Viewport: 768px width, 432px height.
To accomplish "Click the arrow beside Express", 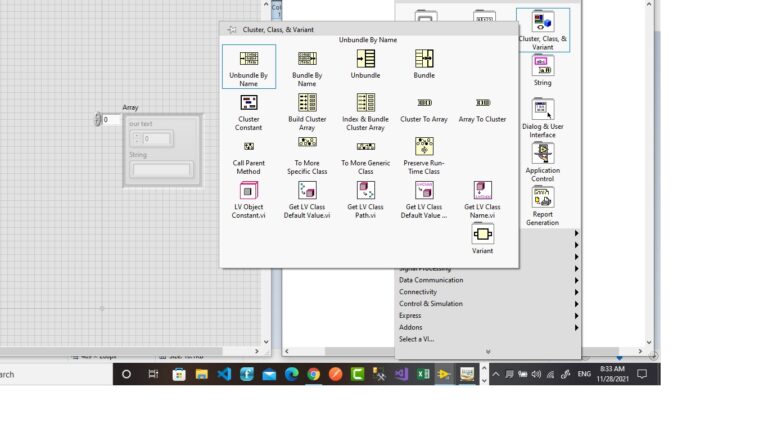I will tap(576, 316).
